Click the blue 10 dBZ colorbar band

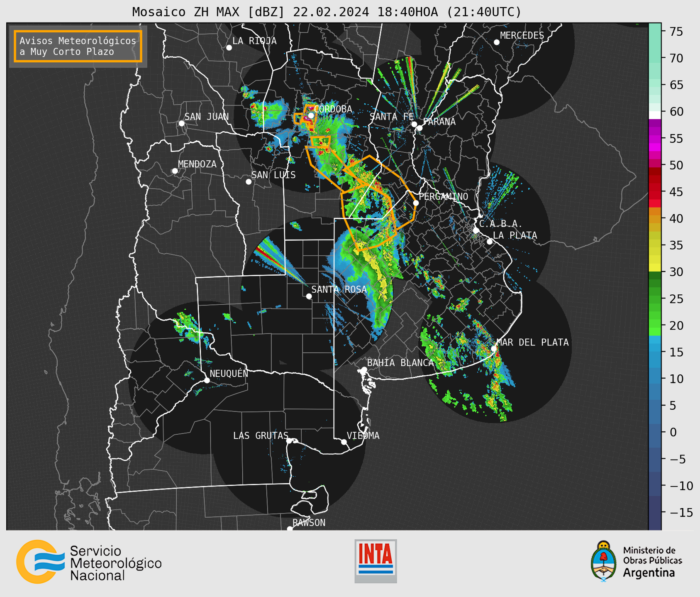point(655,379)
